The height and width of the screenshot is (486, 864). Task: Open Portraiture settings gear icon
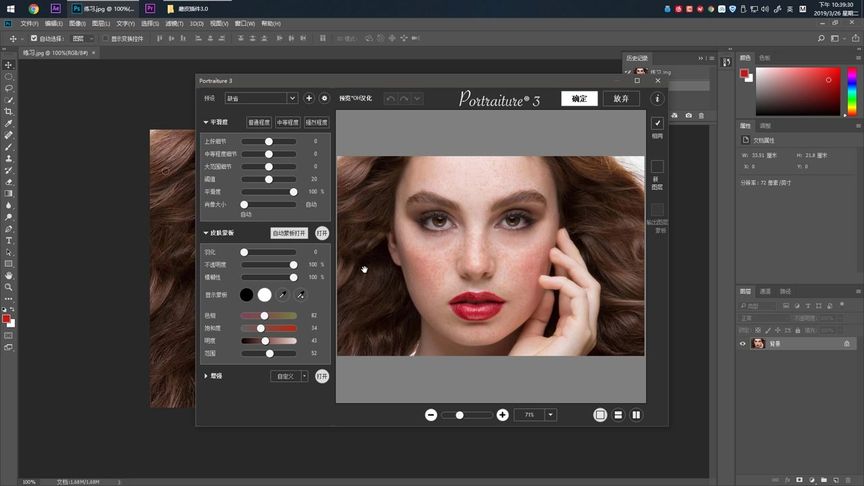324,99
